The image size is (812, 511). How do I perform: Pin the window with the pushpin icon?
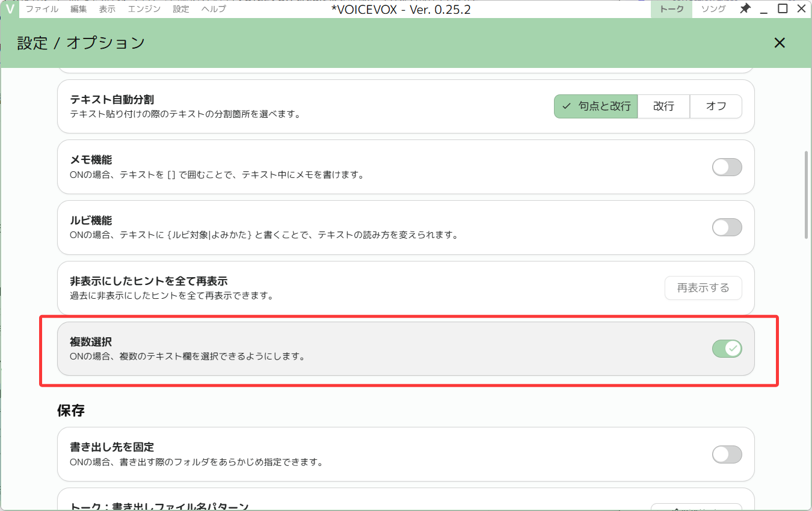click(745, 9)
